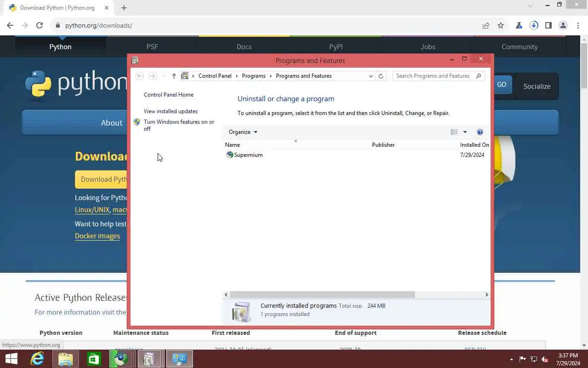
Task: Toggle the browser side panel icon
Action: (548, 25)
